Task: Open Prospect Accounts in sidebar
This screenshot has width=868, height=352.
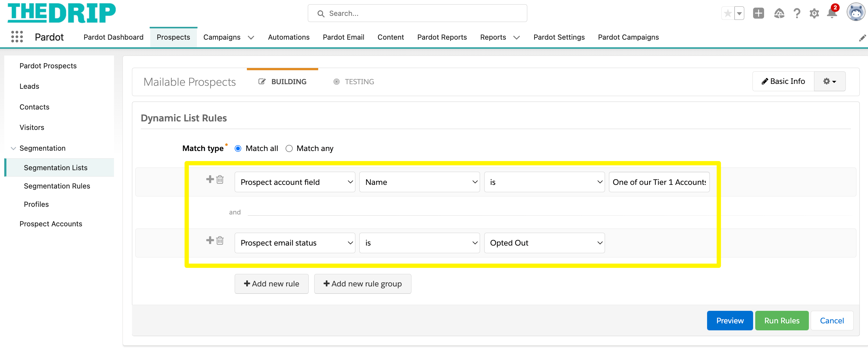Action: [51, 224]
